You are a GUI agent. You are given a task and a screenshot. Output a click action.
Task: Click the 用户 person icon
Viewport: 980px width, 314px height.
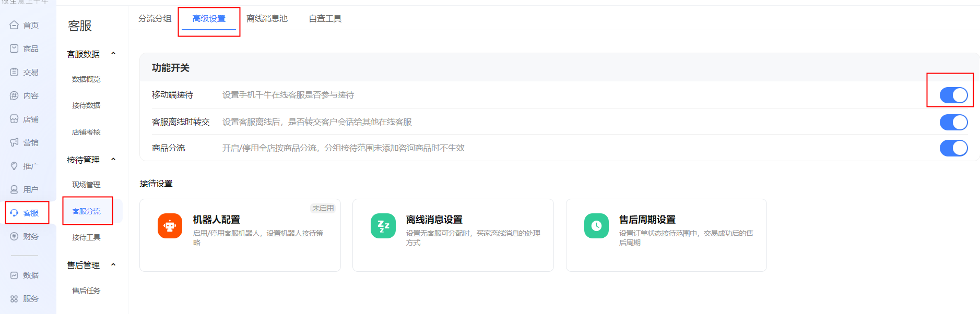click(x=14, y=189)
